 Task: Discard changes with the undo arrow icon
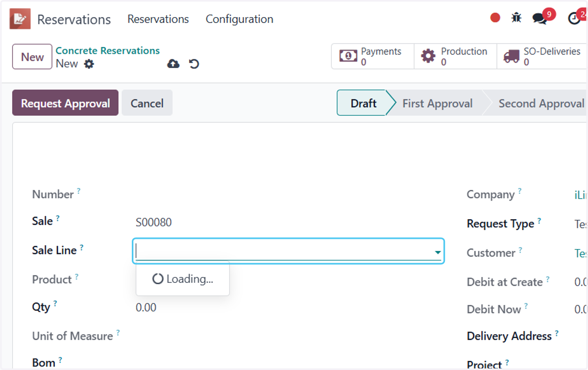(194, 64)
